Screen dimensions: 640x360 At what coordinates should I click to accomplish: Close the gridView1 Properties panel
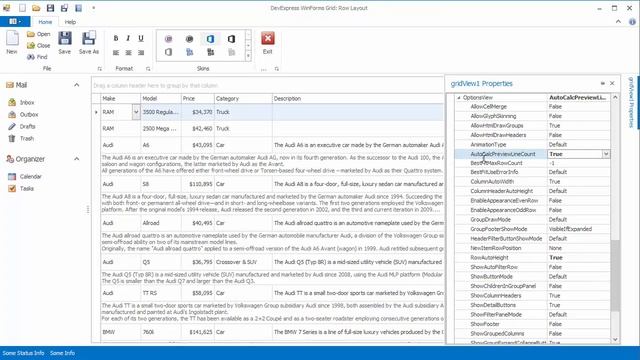point(612,83)
